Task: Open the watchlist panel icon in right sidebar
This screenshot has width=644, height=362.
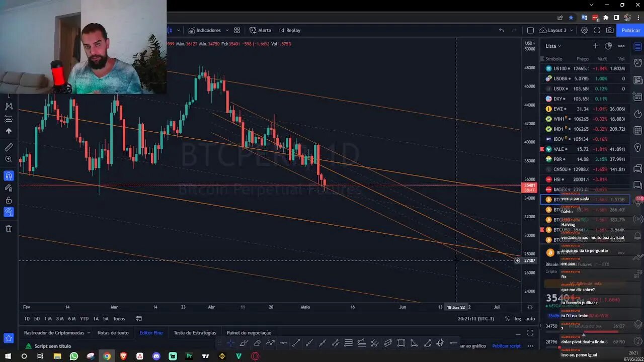Action: pos(637,46)
